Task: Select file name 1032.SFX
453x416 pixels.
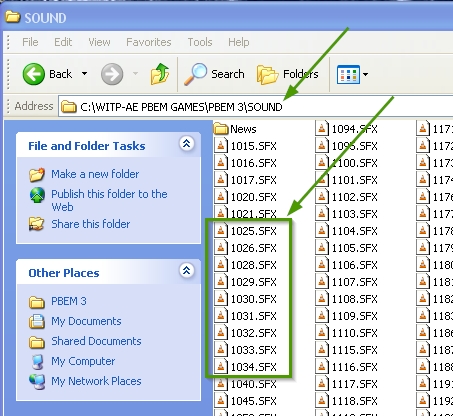Action: 253,333
